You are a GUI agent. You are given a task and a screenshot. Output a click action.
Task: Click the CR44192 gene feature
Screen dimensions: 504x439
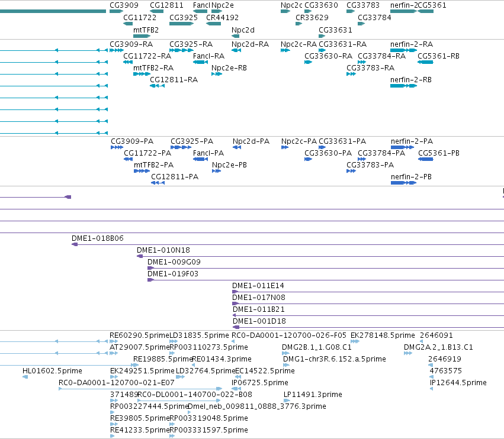point(213,24)
